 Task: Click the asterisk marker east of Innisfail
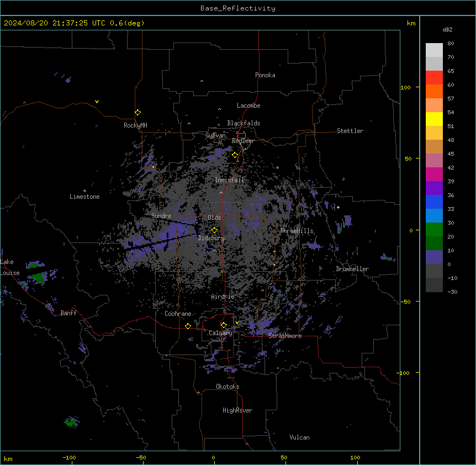coord(277,167)
